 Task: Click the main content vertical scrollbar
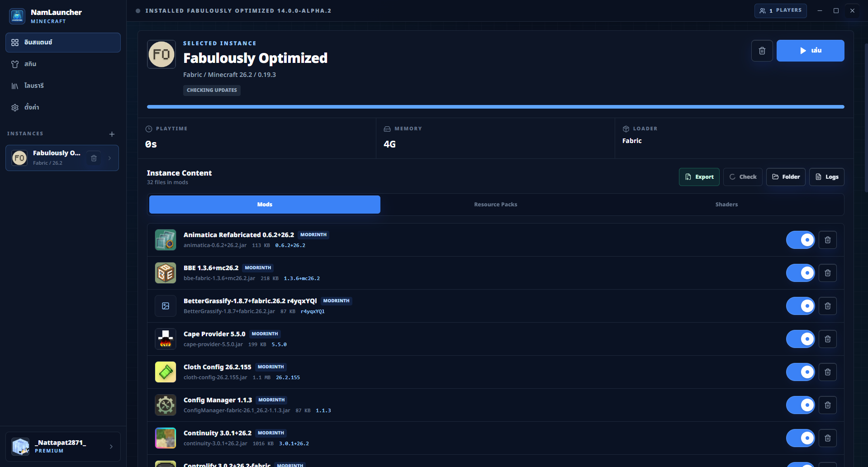point(866,118)
